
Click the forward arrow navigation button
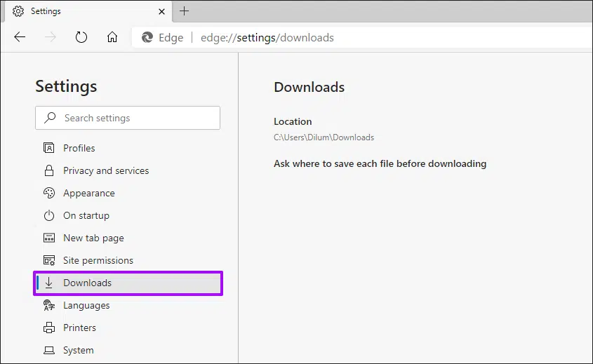[51, 37]
